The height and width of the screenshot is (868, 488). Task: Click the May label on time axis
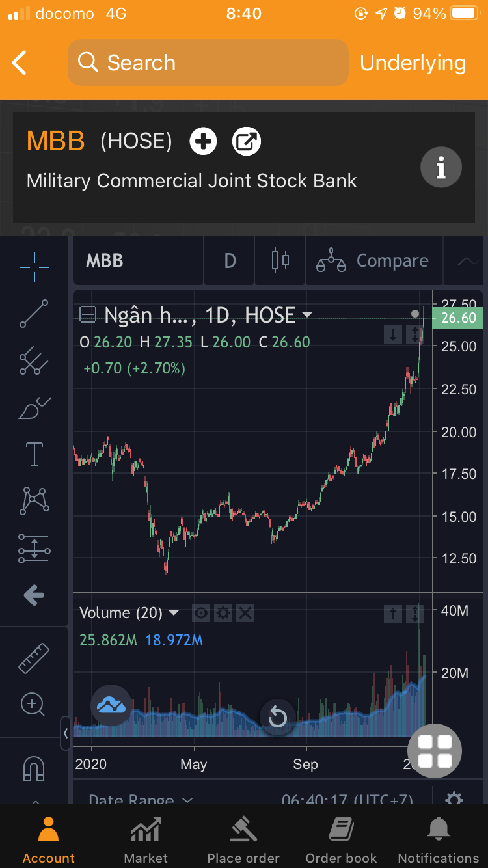193,764
